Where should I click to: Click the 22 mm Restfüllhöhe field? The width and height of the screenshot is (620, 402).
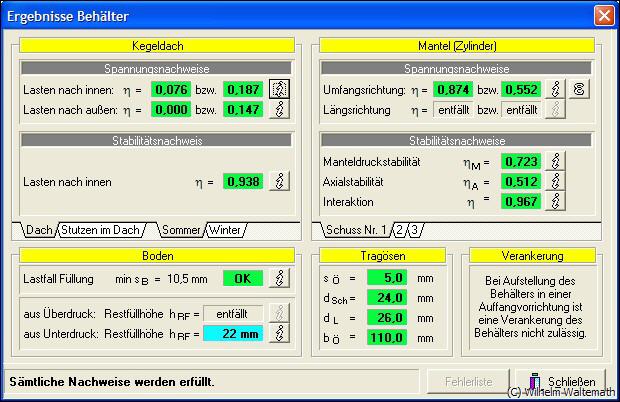[x=233, y=333]
